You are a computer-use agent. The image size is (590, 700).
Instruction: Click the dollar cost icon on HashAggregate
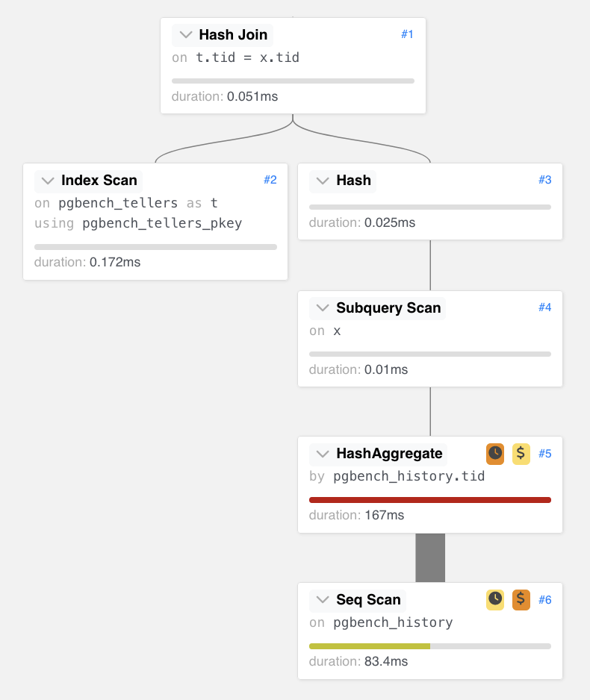pyautogui.click(x=521, y=453)
